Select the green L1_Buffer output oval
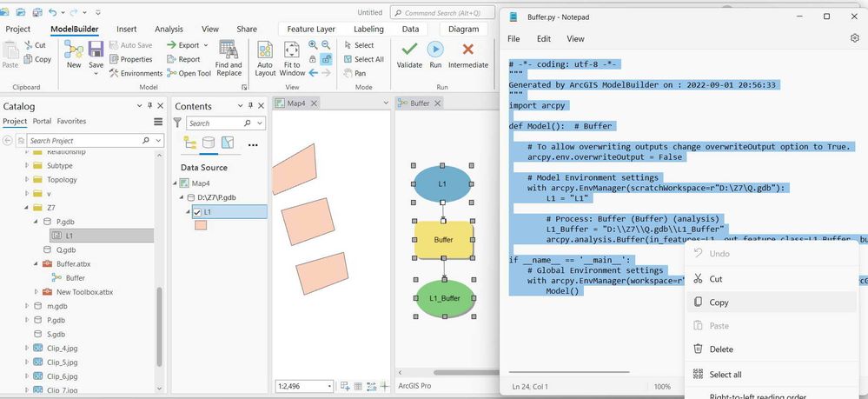This screenshot has width=868, height=399. [445, 299]
